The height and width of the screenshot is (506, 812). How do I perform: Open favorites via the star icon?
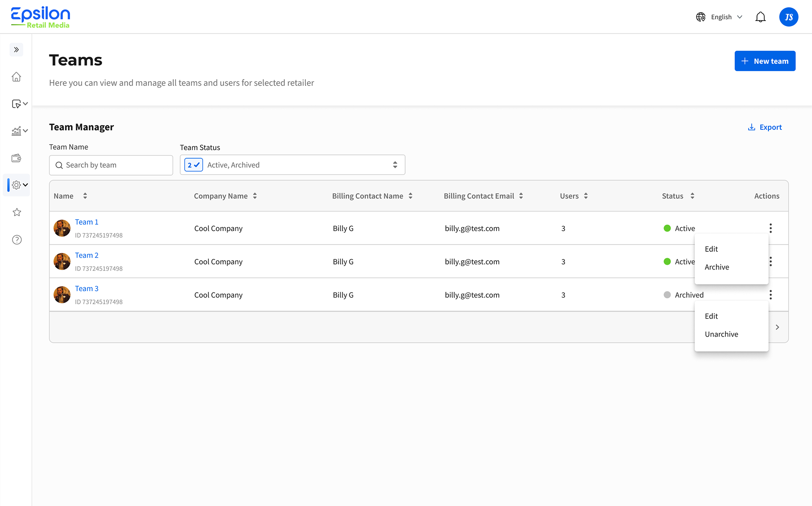click(x=16, y=212)
